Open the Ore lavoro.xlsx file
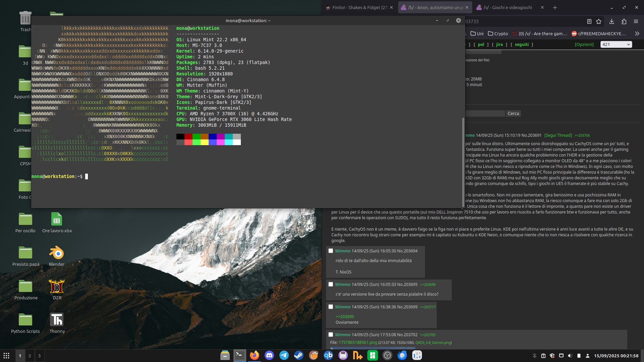 point(57,223)
